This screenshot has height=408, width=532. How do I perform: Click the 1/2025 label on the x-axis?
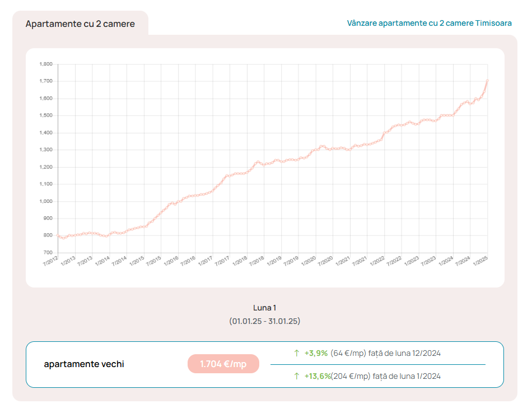click(x=480, y=262)
